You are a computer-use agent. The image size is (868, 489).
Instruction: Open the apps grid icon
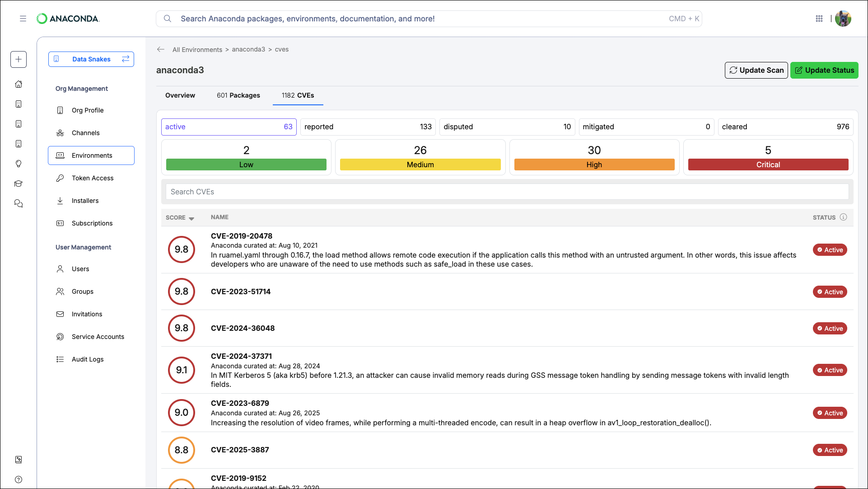pos(819,19)
